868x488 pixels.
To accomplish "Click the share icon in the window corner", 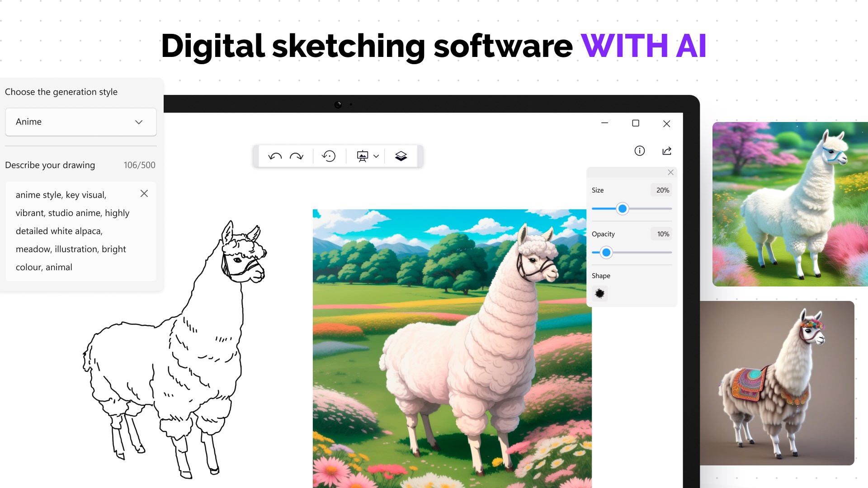I will tap(667, 151).
